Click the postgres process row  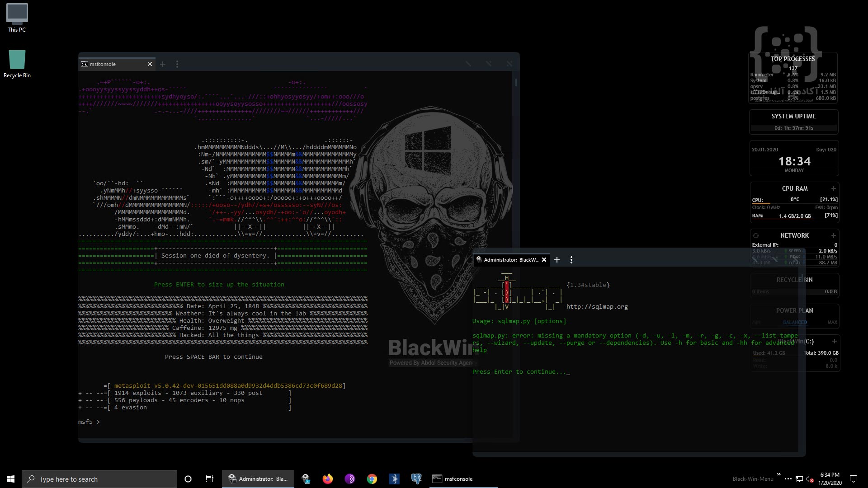[793, 98]
